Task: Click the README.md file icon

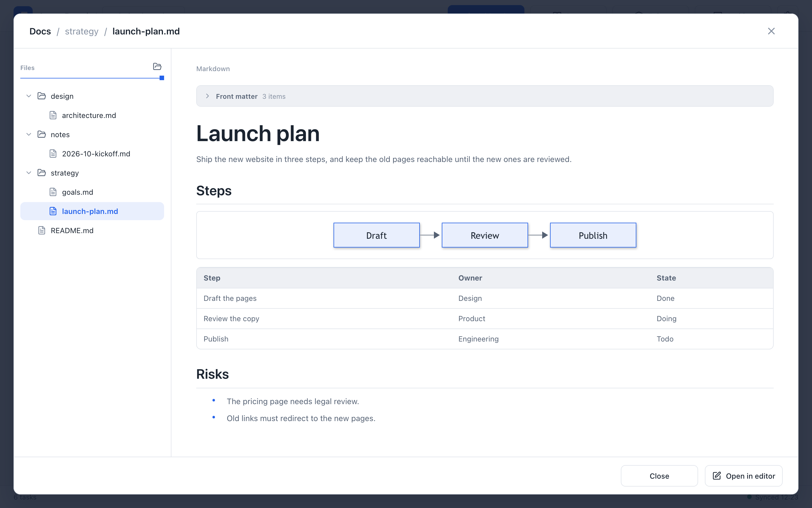Action: (42, 230)
